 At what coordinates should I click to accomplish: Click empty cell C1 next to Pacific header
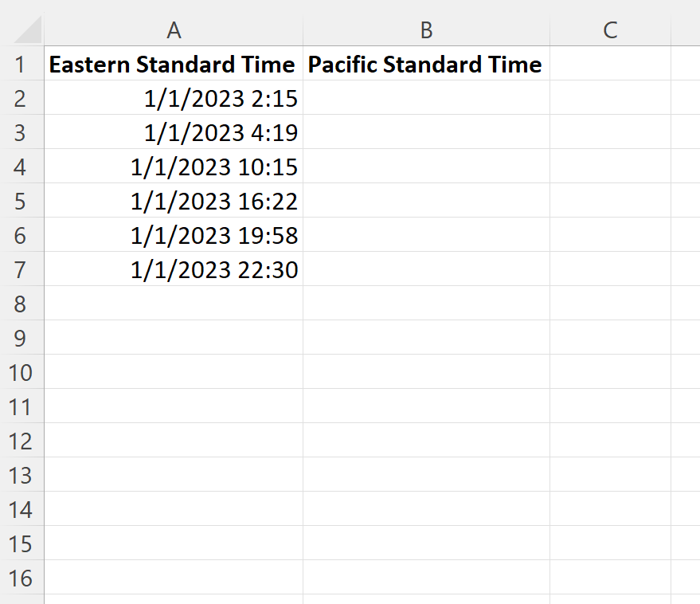click(610, 65)
